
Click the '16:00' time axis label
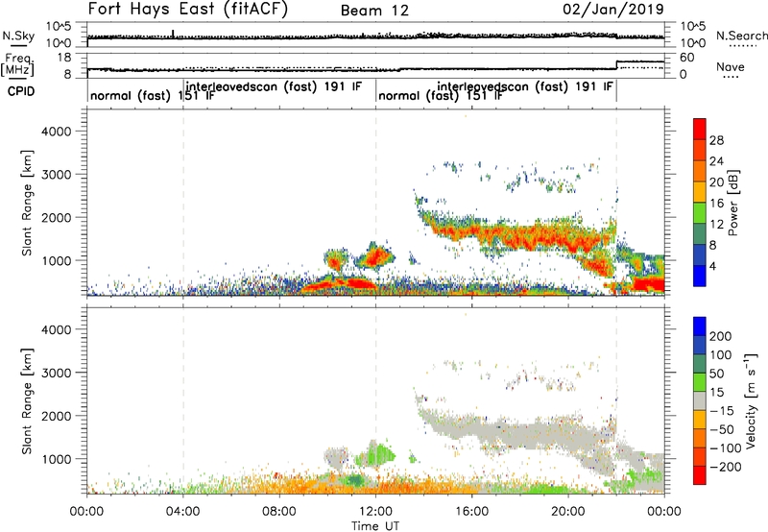tap(471, 512)
